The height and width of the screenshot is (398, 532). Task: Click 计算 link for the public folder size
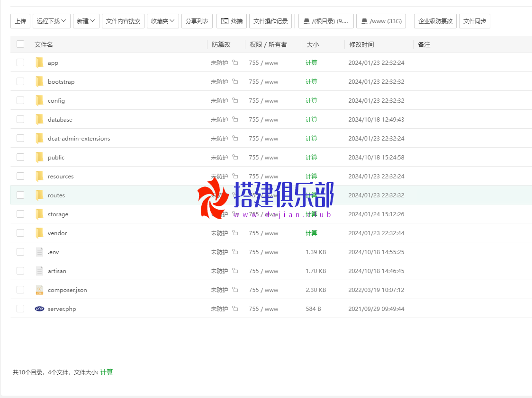pos(311,157)
